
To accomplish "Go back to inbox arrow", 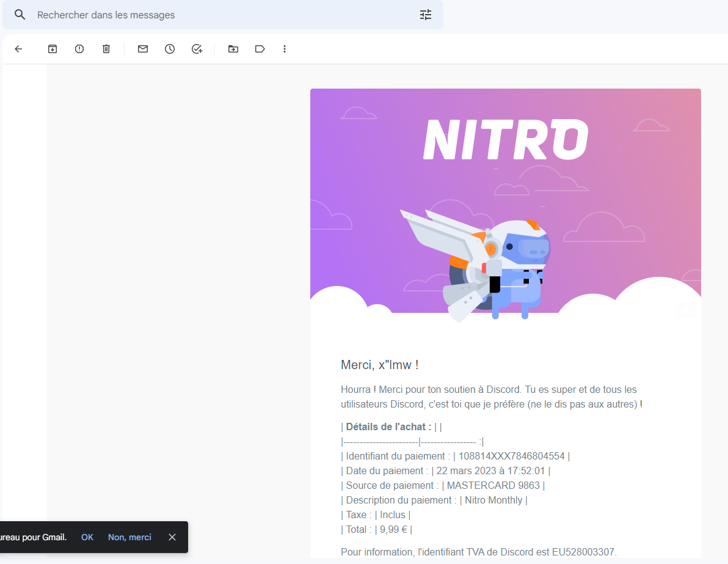I will coord(18,49).
